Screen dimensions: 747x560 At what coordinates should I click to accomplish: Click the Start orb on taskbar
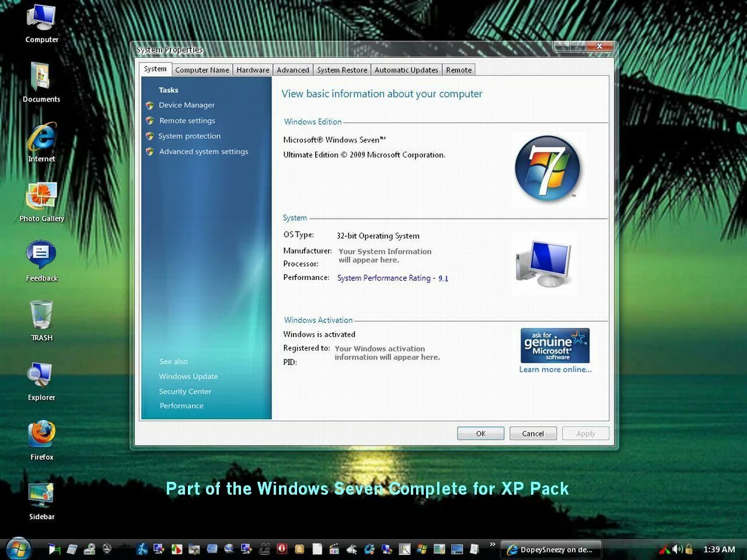tap(18, 548)
